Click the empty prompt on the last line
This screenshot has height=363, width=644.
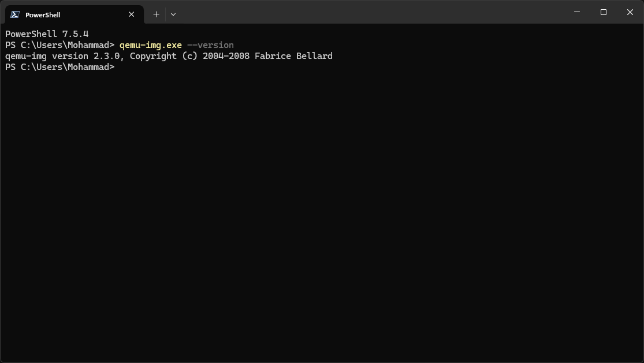click(120, 67)
